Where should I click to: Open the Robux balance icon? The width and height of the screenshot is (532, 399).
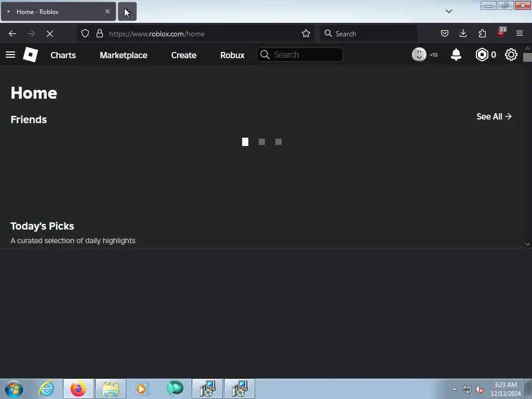(x=482, y=55)
